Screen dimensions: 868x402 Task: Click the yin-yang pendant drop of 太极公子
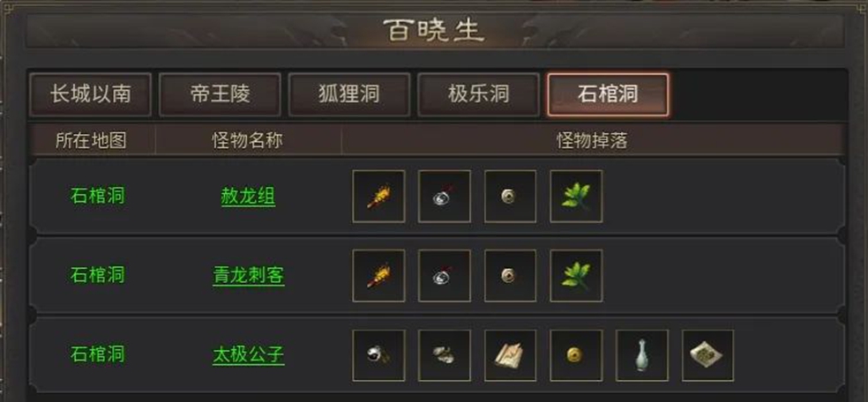pos(378,355)
